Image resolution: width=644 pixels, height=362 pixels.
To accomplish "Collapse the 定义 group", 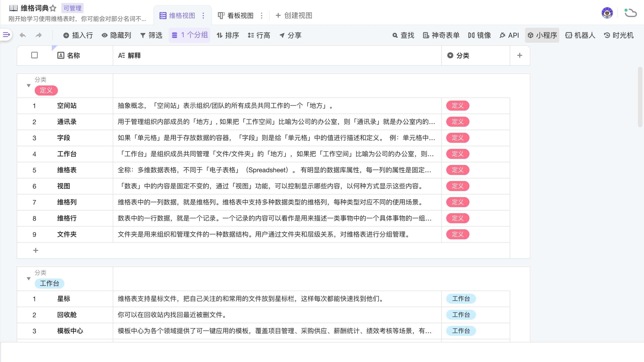I will coord(29,85).
